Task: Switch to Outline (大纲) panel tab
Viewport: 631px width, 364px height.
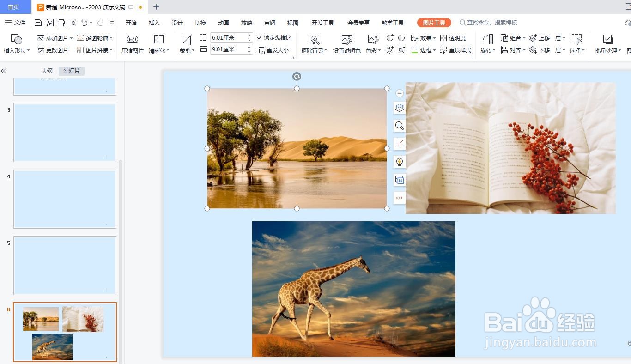Action: click(x=47, y=71)
